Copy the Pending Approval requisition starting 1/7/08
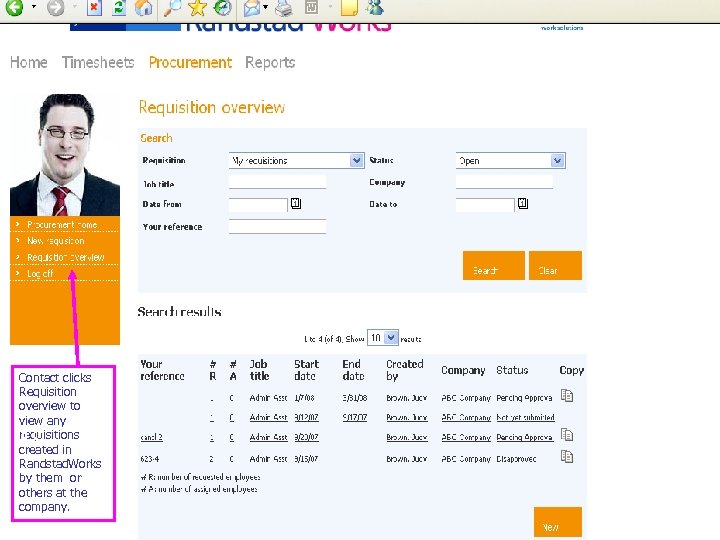This screenshot has height=540, width=720. [x=567, y=395]
